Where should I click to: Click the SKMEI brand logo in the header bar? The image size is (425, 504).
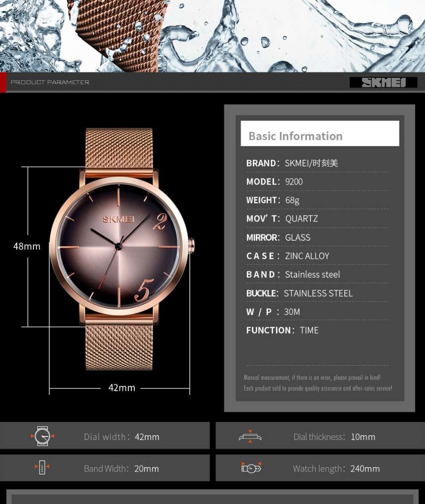coord(383,83)
